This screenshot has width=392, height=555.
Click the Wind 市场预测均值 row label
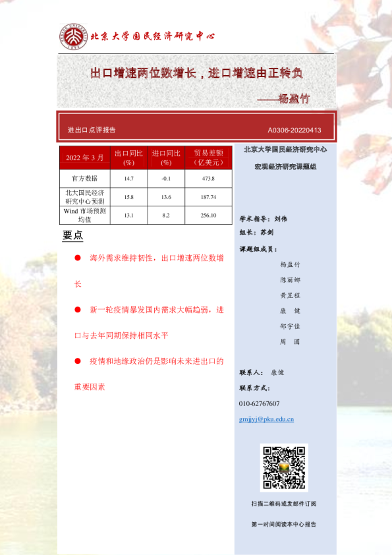[x=85, y=215]
